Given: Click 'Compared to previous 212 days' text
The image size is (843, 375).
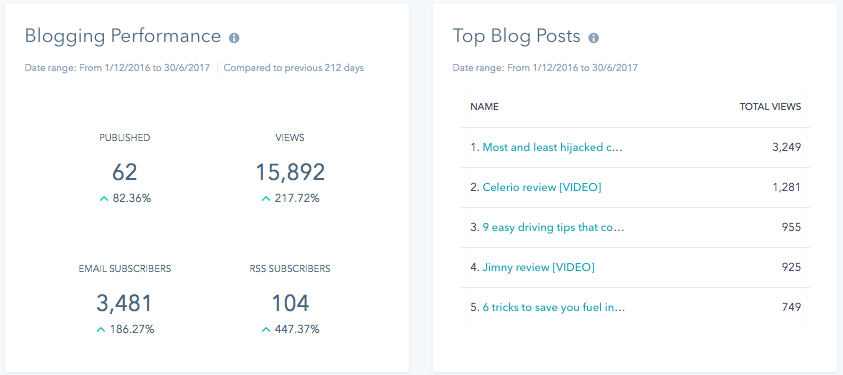Looking at the screenshot, I should click(x=294, y=68).
